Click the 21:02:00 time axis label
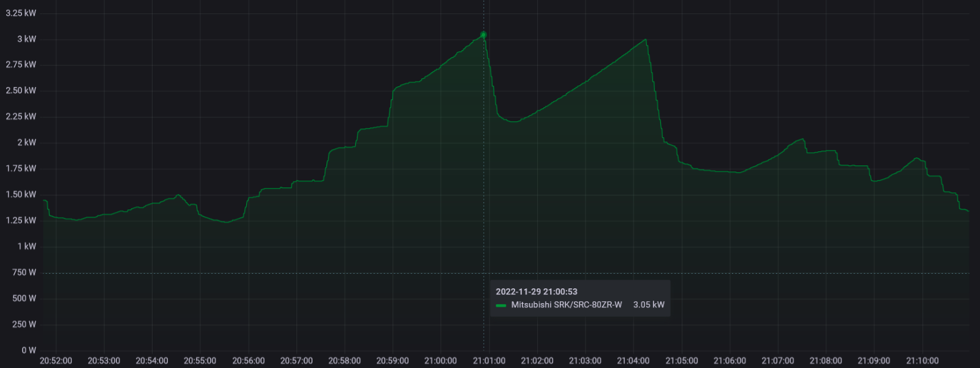This screenshot has height=368, width=980. [x=537, y=361]
